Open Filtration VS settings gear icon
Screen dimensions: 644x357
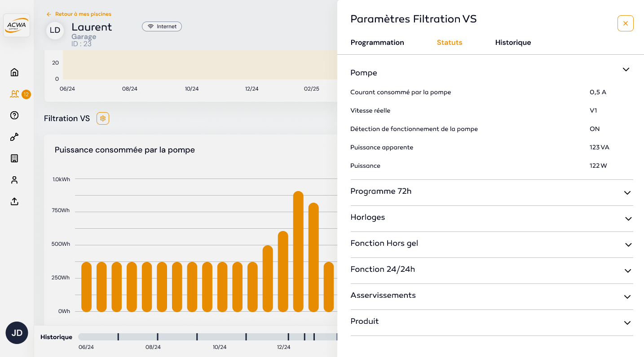coord(103,118)
